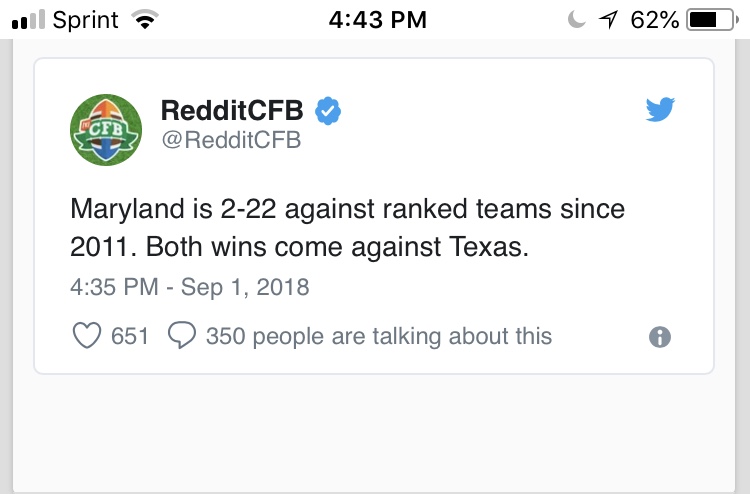Tap the 62% battery percentage

click(x=654, y=20)
